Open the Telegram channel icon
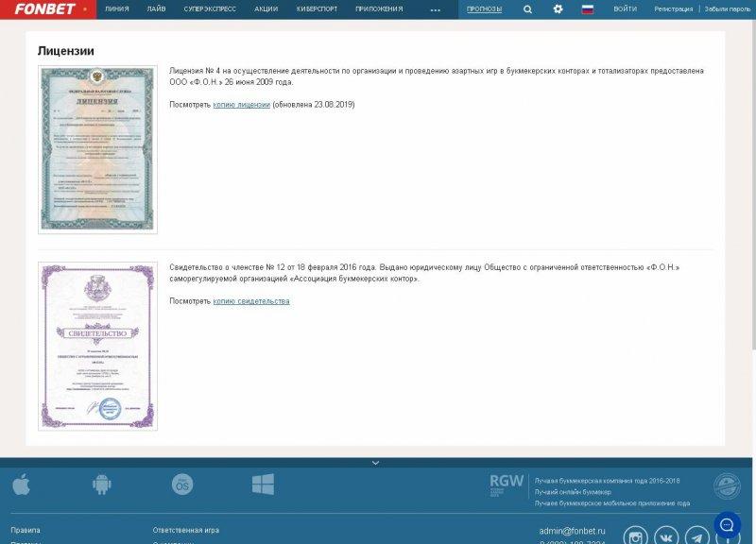Screen dimensions: 756x544 [x=697, y=537]
